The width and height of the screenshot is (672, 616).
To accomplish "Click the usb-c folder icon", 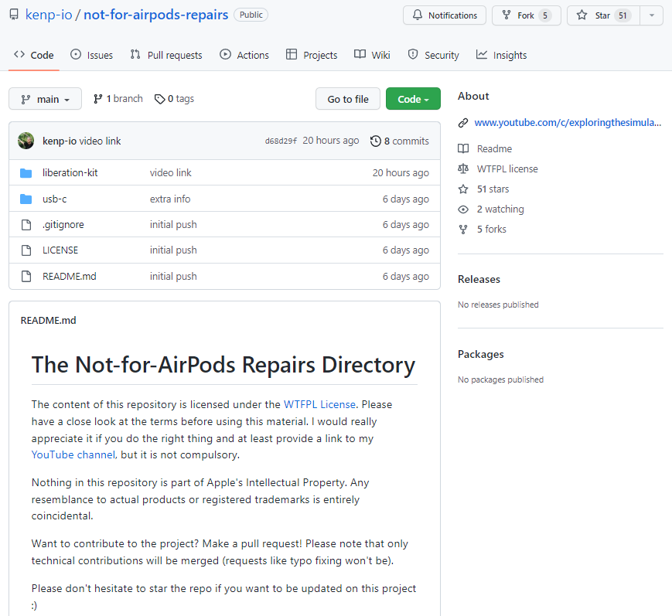I will click(26, 199).
